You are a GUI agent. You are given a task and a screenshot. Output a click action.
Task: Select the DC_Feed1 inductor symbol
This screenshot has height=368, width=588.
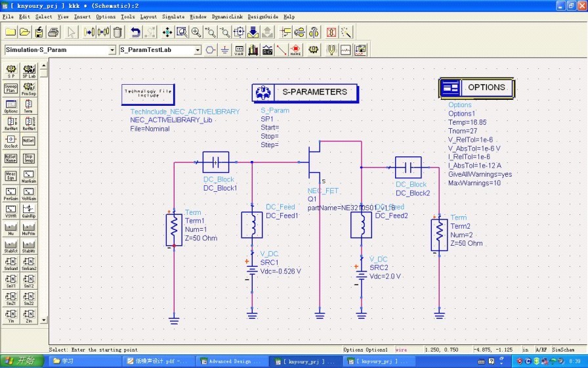pyautogui.click(x=251, y=225)
